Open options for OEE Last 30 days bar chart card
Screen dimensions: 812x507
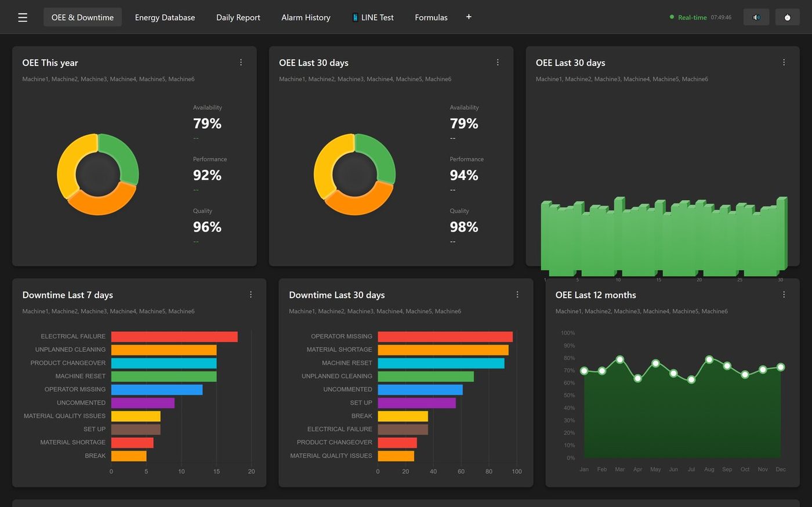[784, 62]
